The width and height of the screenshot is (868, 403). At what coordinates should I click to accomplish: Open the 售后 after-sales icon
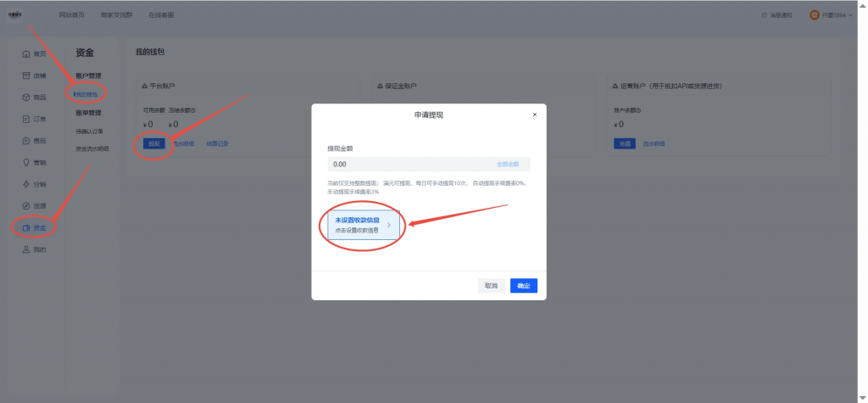point(25,141)
